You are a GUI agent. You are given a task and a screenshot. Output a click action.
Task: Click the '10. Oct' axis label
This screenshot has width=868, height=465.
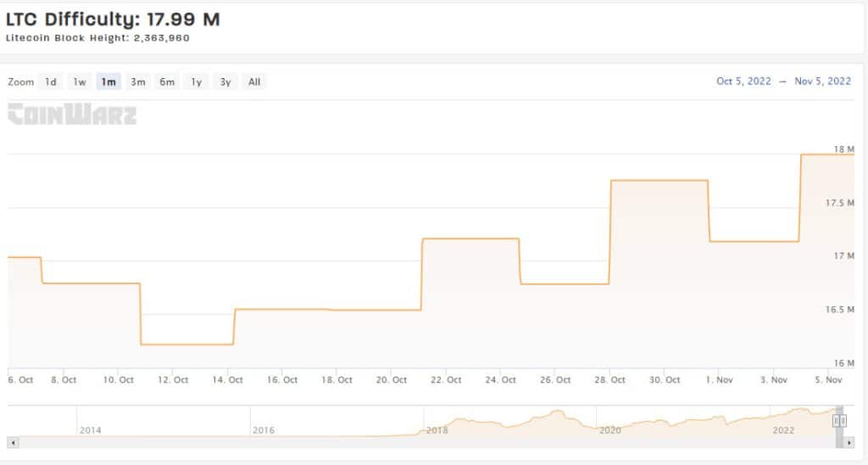point(119,379)
